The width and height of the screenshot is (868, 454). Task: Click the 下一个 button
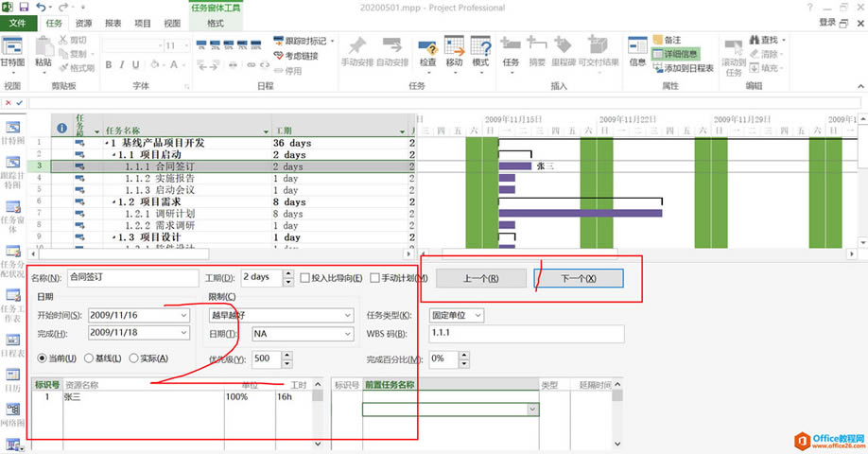click(578, 279)
